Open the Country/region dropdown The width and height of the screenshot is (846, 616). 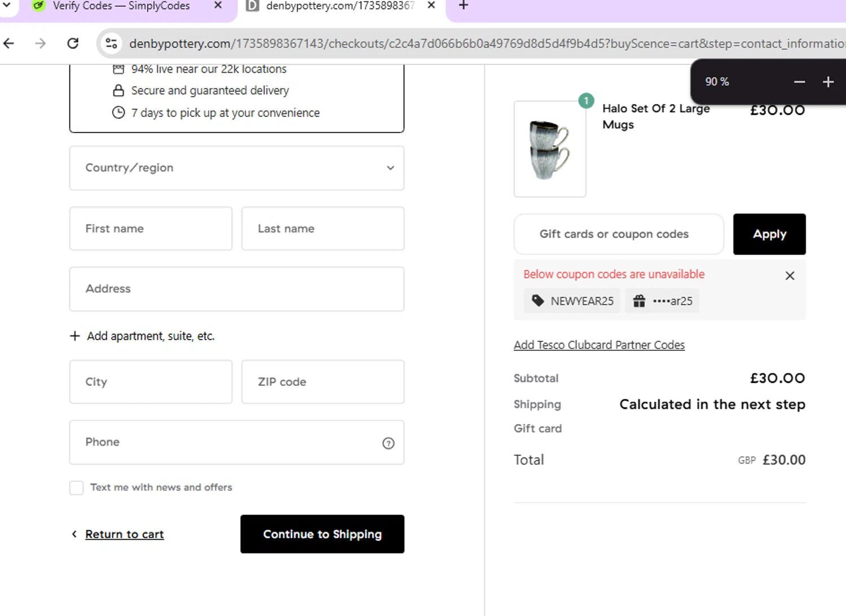(x=237, y=168)
